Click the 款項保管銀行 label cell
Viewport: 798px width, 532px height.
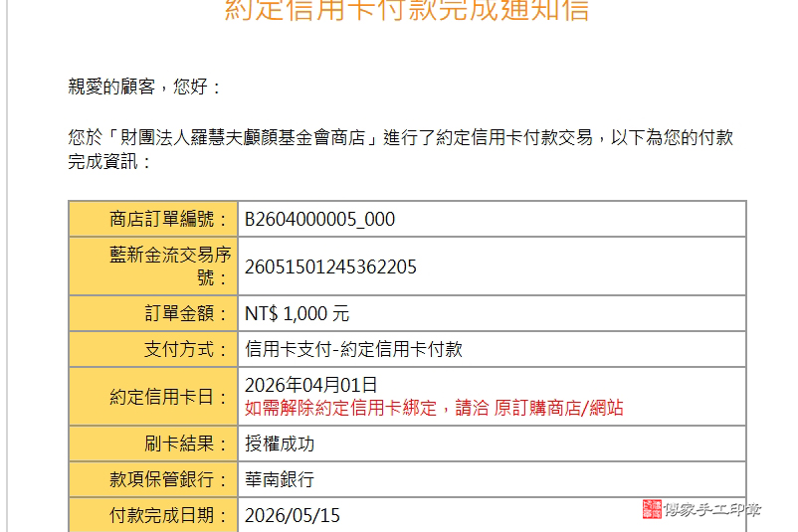tap(153, 479)
